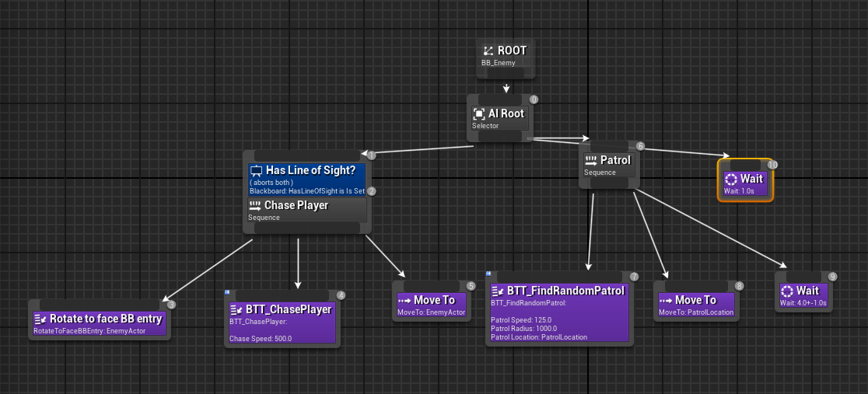Click the 'Sequence' label under Patrol
This screenshot has height=394, width=868.
point(600,173)
